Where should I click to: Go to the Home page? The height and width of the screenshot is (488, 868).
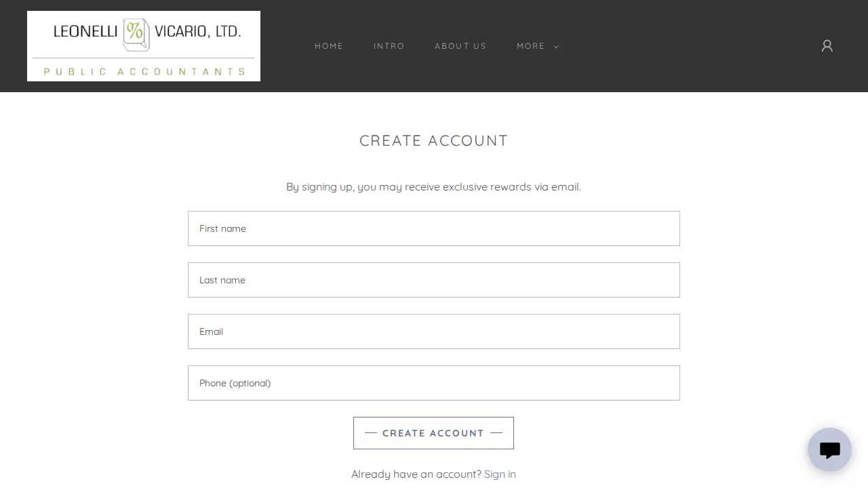329,46
